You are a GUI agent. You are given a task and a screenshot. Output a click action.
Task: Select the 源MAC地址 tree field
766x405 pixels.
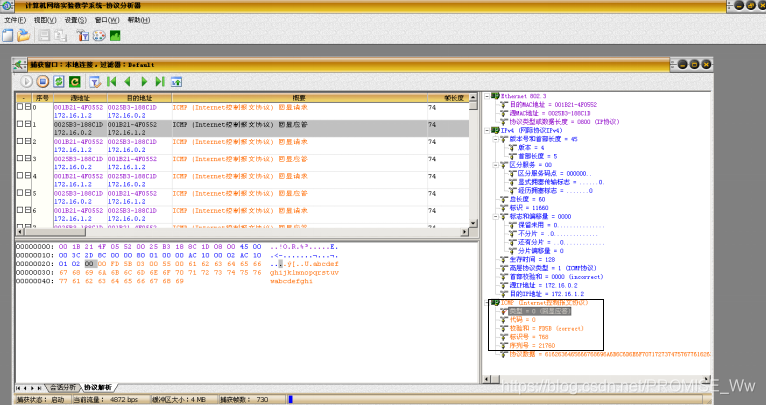coord(550,113)
